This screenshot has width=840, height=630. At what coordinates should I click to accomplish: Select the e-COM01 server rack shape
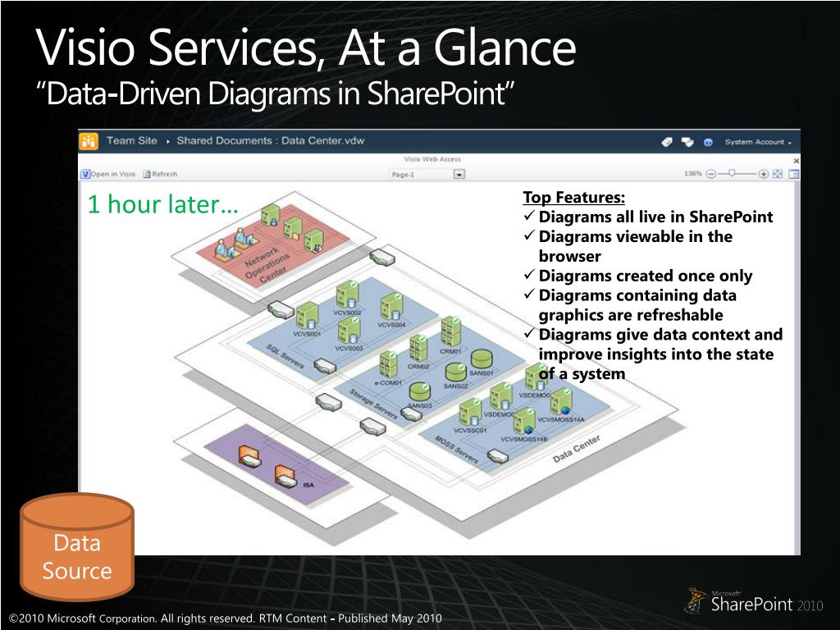[388, 365]
